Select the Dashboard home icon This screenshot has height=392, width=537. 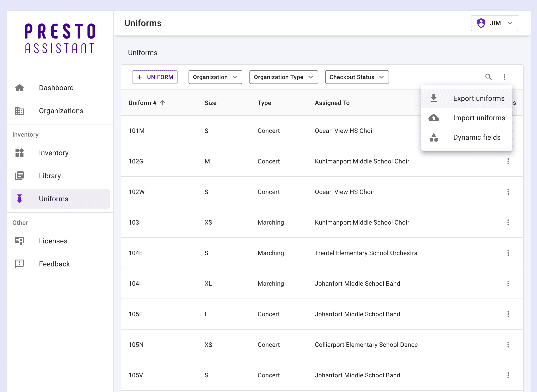[x=19, y=87]
